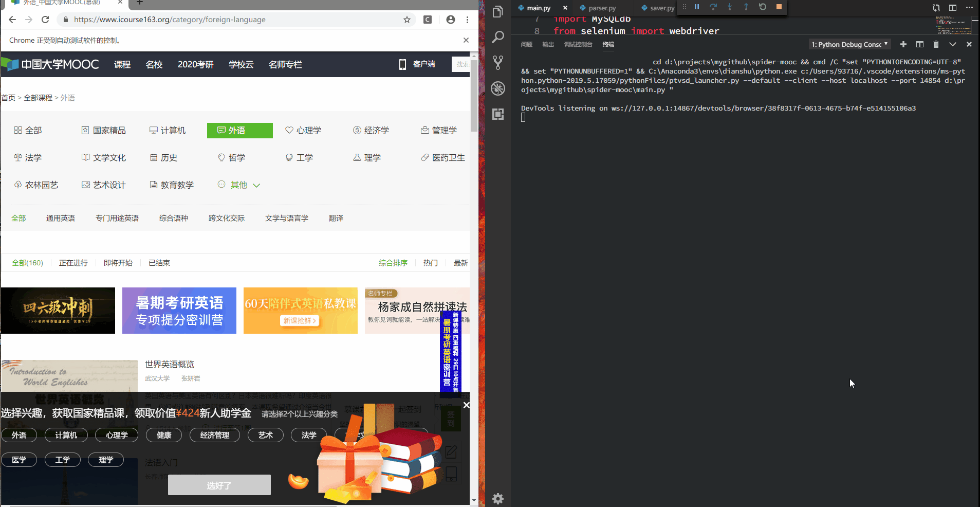Open the 调试控制台 panel tab

pos(578,44)
